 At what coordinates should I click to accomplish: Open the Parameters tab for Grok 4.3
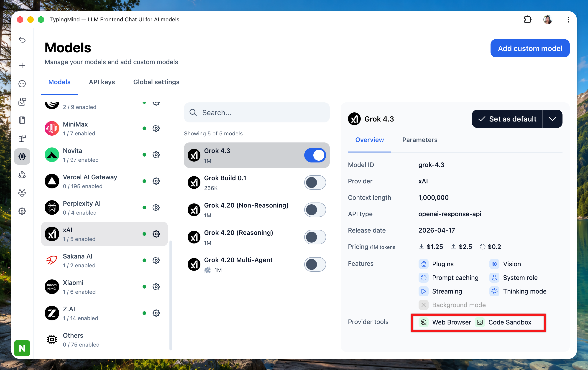click(x=420, y=140)
